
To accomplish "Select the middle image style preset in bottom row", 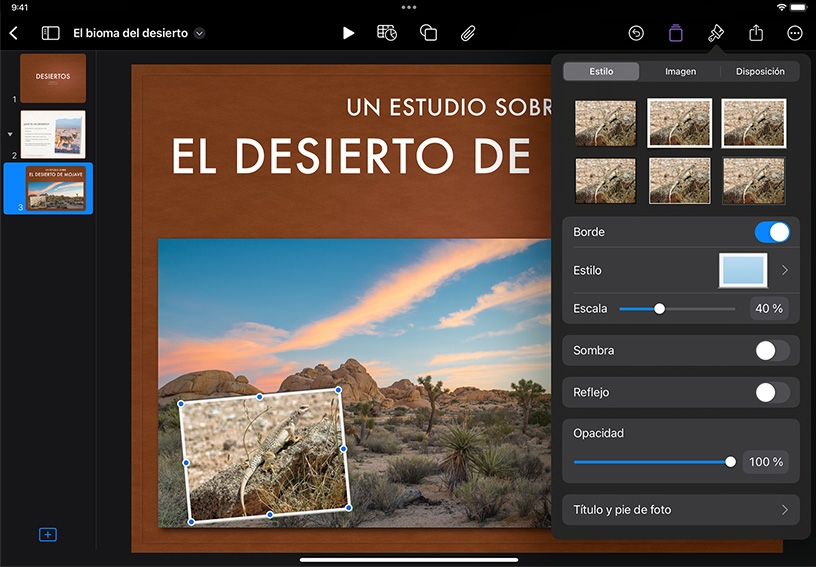I will [679, 181].
